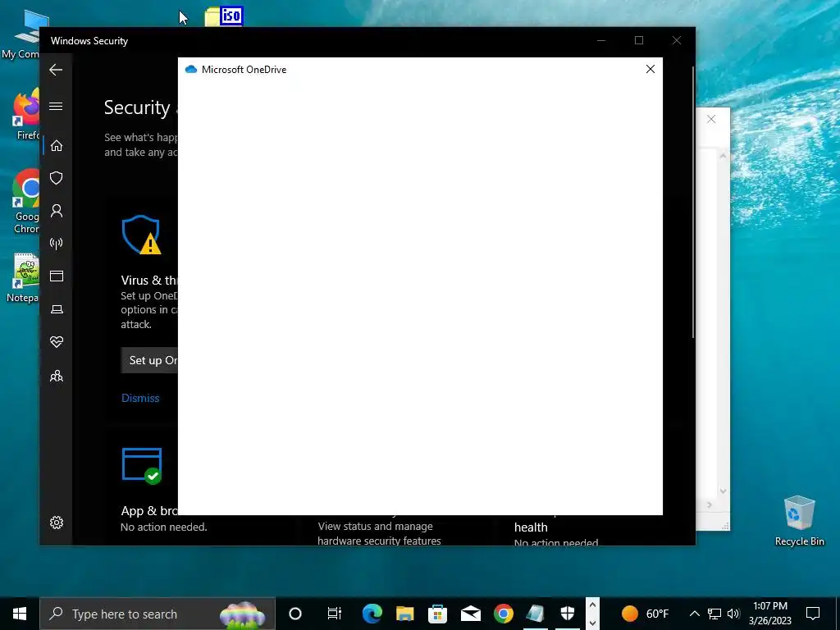Close the Microsoft OneDrive dialog

tap(651, 69)
